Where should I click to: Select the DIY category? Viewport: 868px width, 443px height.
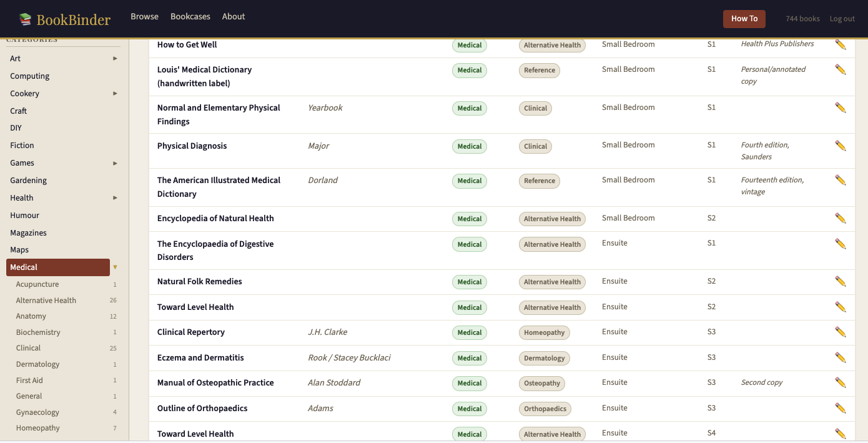pos(16,127)
